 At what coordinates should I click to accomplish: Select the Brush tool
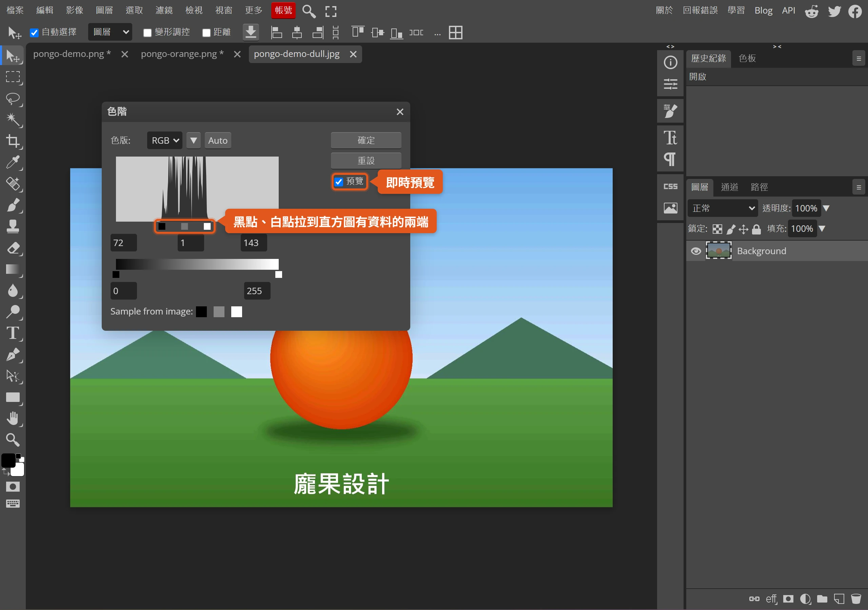(x=13, y=205)
